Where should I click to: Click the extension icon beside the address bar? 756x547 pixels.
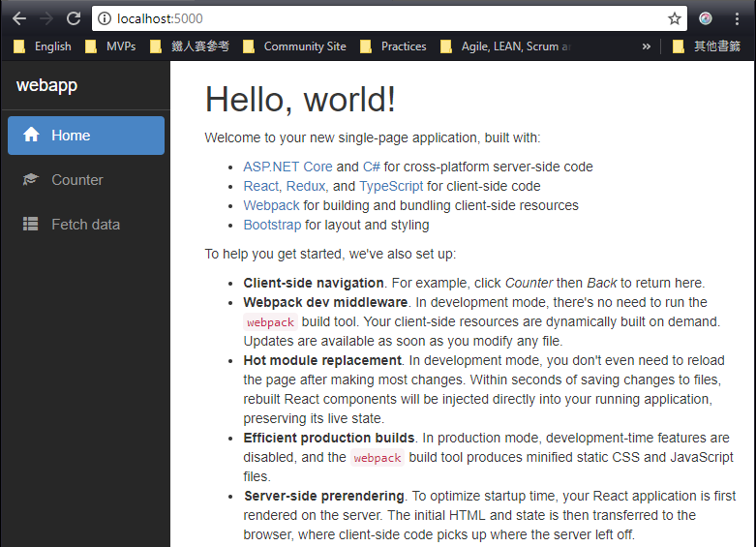707,18
